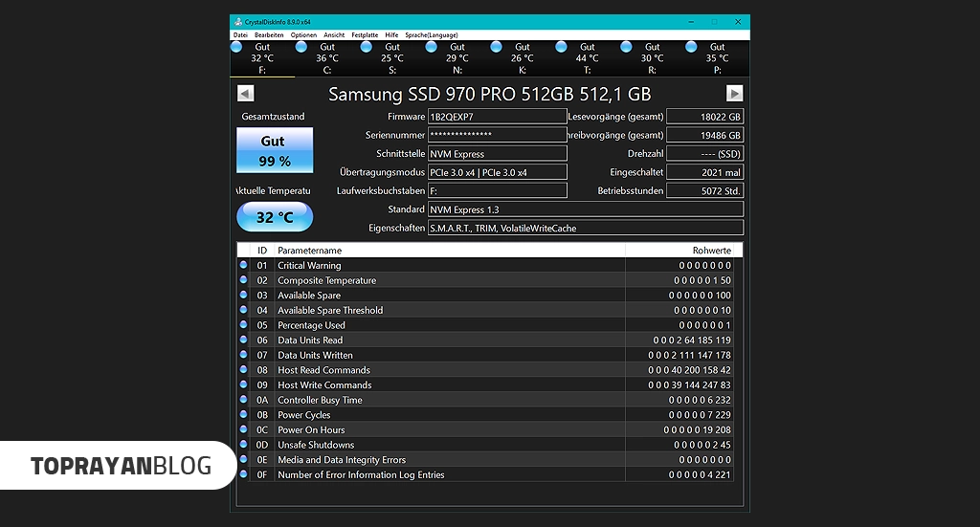Select drive N: at 29 °C

(457, 58)
